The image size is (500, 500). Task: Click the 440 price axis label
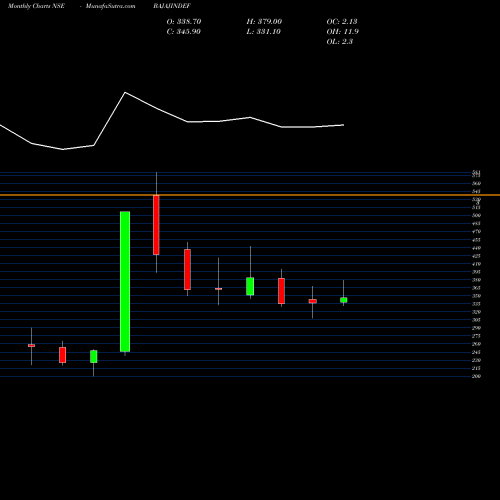click(x=476, y=248)
